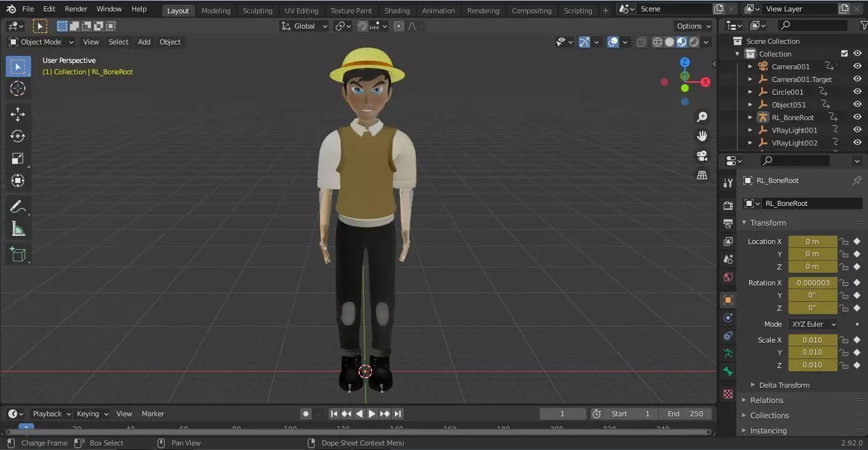Click the viewport zoom magnifier icon
Screen dimensions: 868x450
coord(702,117)
